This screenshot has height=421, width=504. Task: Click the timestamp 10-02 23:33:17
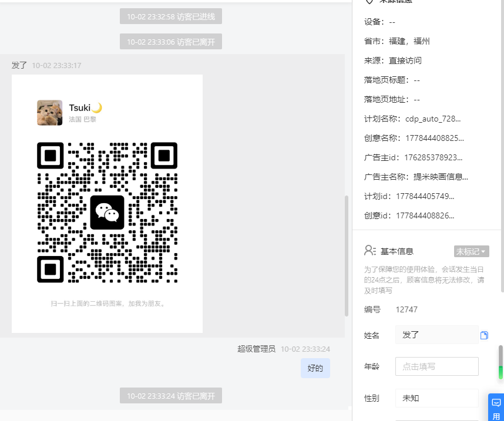coord(56,66)
